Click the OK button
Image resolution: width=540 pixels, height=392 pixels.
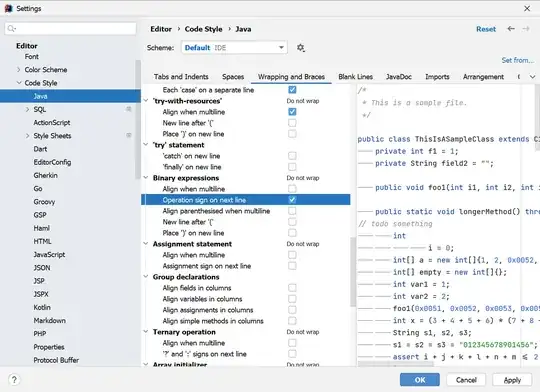(419, 380)
